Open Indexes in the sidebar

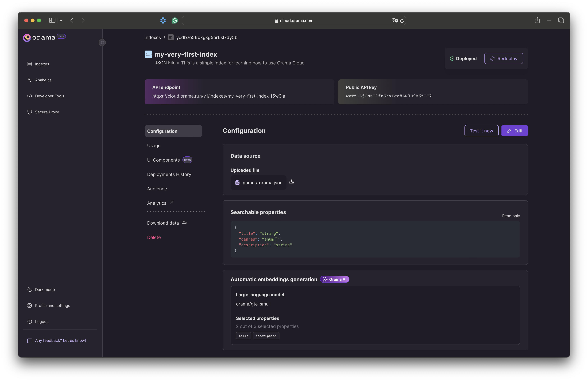pyautogui.click(x=38, y=64)
